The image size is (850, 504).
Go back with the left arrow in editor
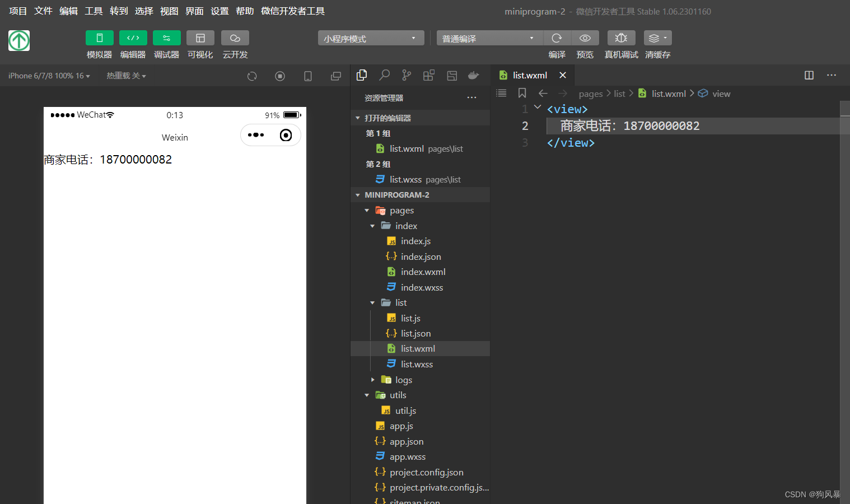543,93
